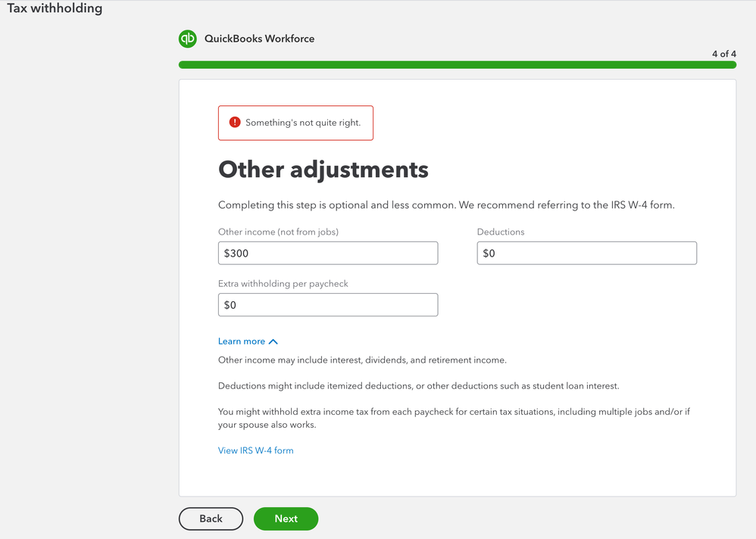Click the red error exclamation icon
The image size is (756, 539).
pyautogui.click(x=235, y=123)
